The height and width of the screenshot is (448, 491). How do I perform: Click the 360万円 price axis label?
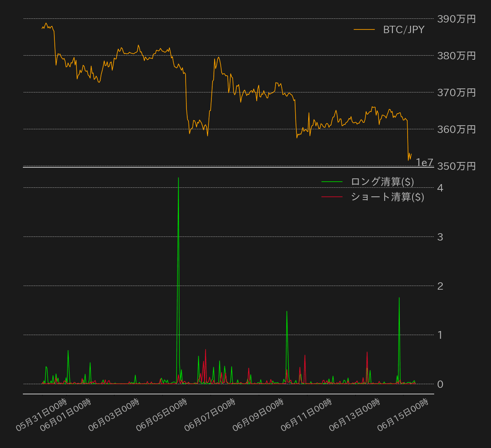click(x=456, y=129)
